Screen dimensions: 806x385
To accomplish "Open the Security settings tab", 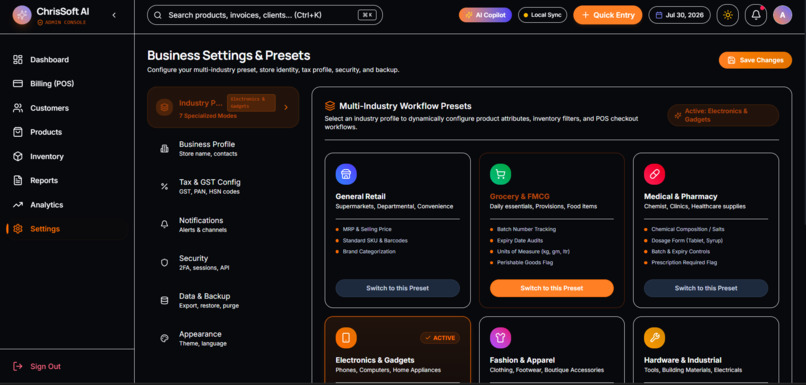I will point(223,263).
